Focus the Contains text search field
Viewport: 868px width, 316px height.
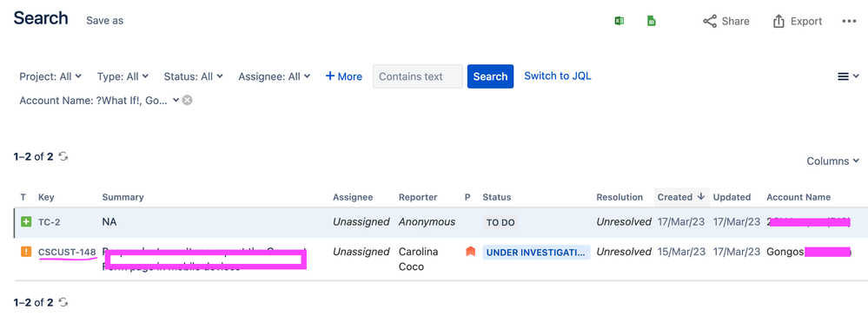click(418, 76)
